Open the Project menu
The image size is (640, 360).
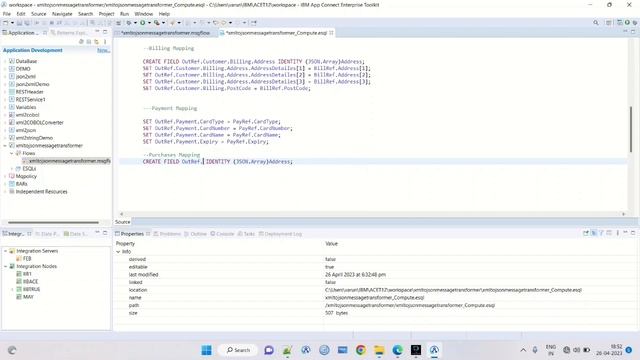(106, 14)
